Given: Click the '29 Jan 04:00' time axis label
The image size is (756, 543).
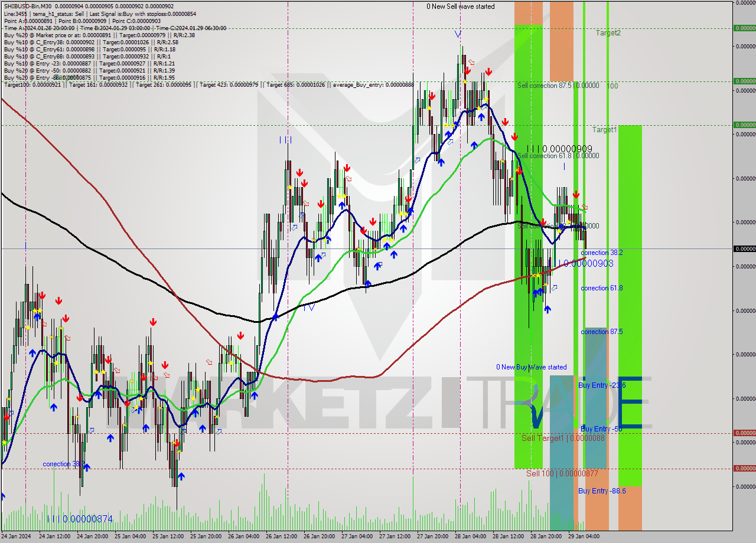Looking at the screenshot, I should click(584, 537).
